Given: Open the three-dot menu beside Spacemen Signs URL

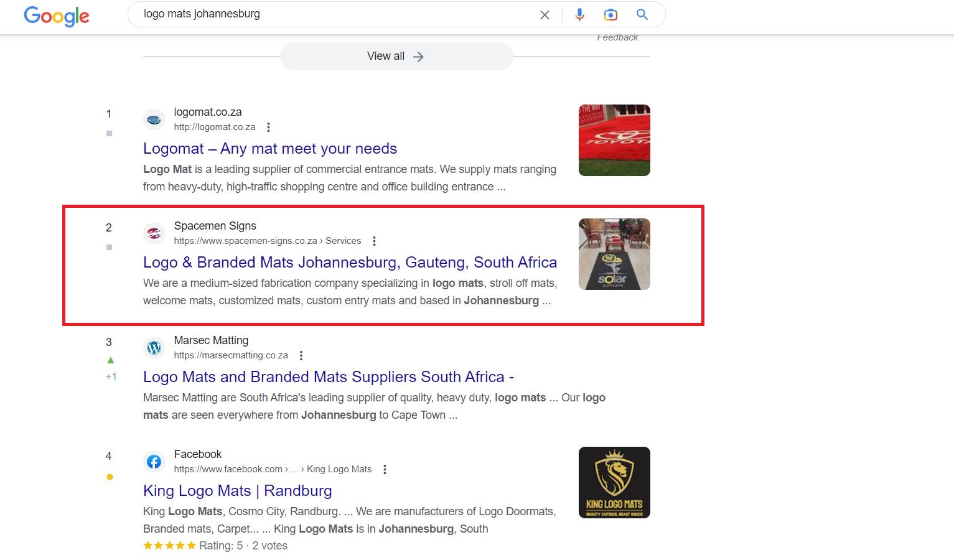Looking at the screenshot, I should pyautogui.click(x=374, y=241).
